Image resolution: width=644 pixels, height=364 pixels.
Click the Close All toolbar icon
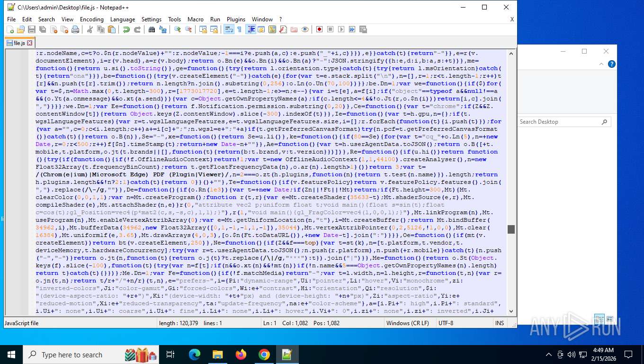(64, 29)
